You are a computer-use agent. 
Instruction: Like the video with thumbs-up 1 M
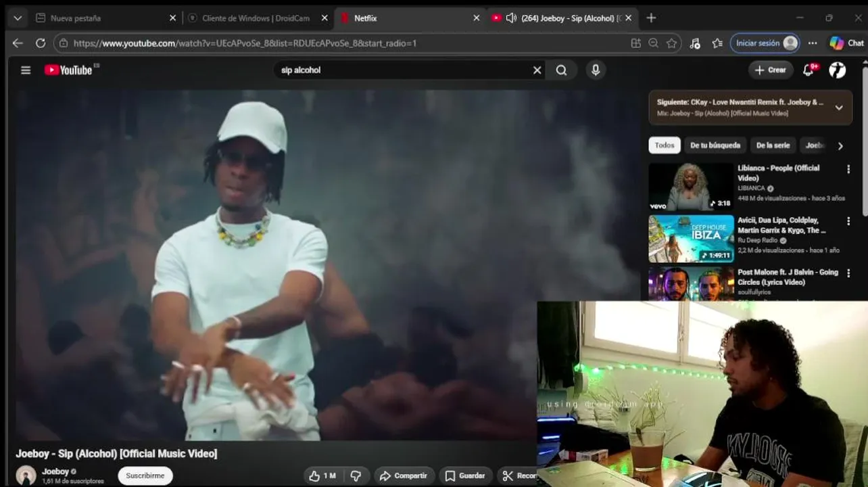(322, 476)
